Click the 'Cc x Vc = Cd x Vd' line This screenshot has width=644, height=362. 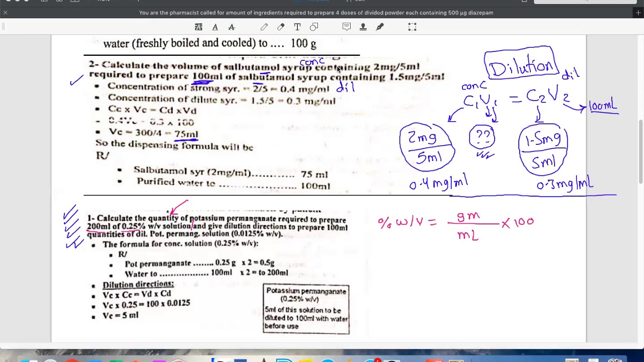[151, 110]
